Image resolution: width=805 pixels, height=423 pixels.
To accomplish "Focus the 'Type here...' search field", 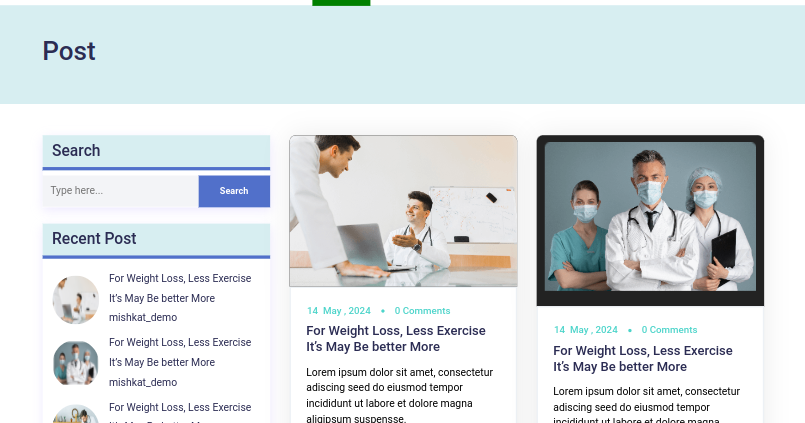I will coord(121,191).
